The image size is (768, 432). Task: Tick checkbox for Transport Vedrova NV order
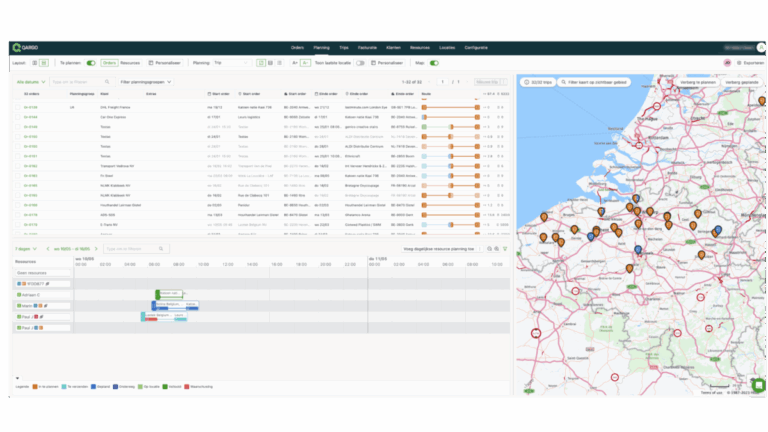pyautogui.click(x=18, y=166)
